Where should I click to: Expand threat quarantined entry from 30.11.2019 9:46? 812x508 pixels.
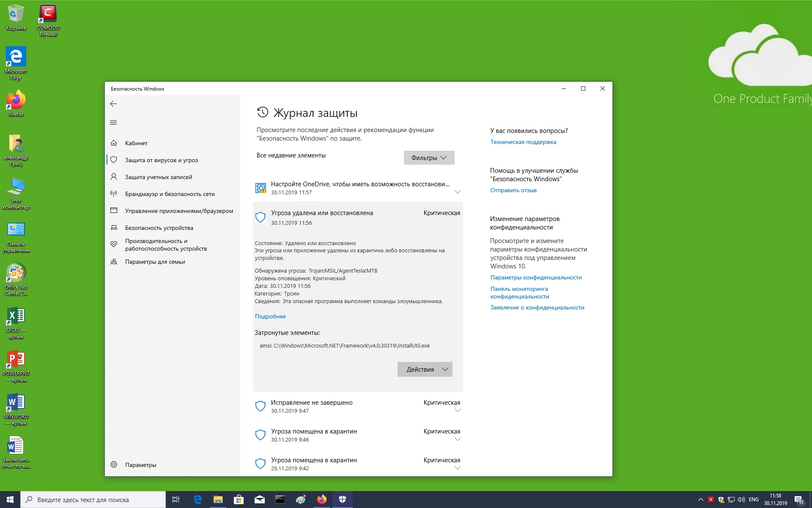(x=457, y=439)
